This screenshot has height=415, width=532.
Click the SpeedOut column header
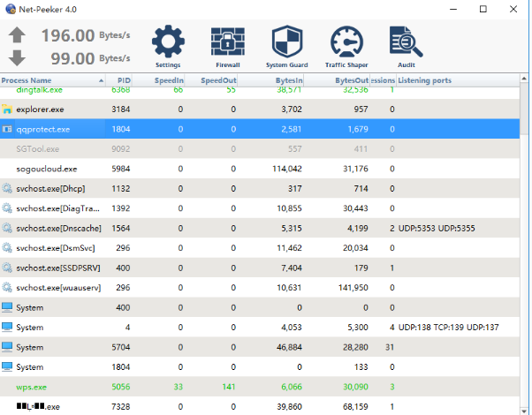click(217, 80)
